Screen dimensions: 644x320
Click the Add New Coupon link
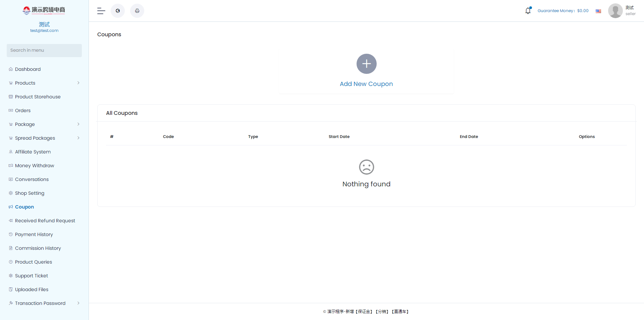tap(366, 84)
